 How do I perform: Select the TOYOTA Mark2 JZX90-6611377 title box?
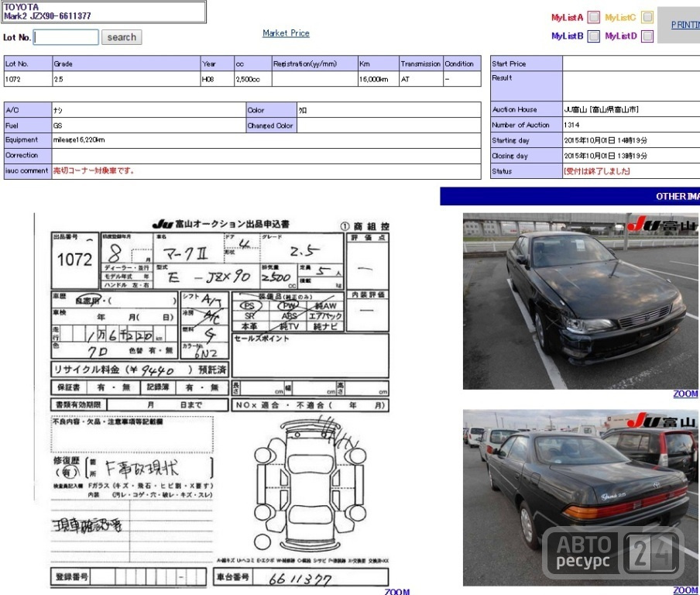(x=104, y=12)
